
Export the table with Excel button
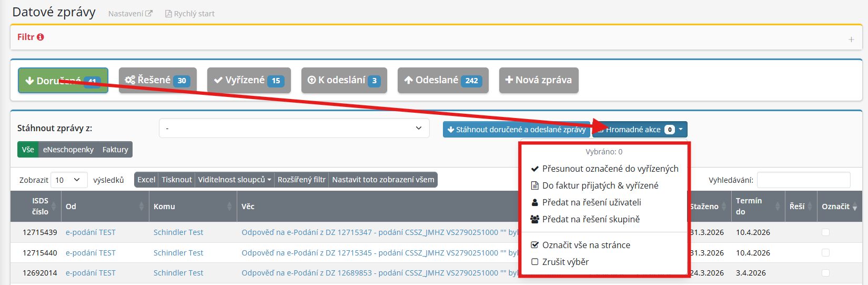pyautogui.click(x=146, y=180)
